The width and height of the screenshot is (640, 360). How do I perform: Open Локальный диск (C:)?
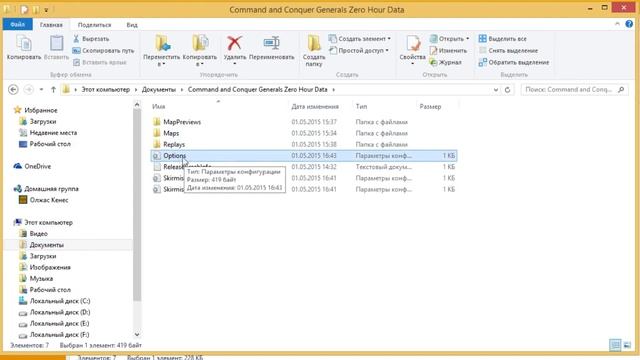point(60,301)
